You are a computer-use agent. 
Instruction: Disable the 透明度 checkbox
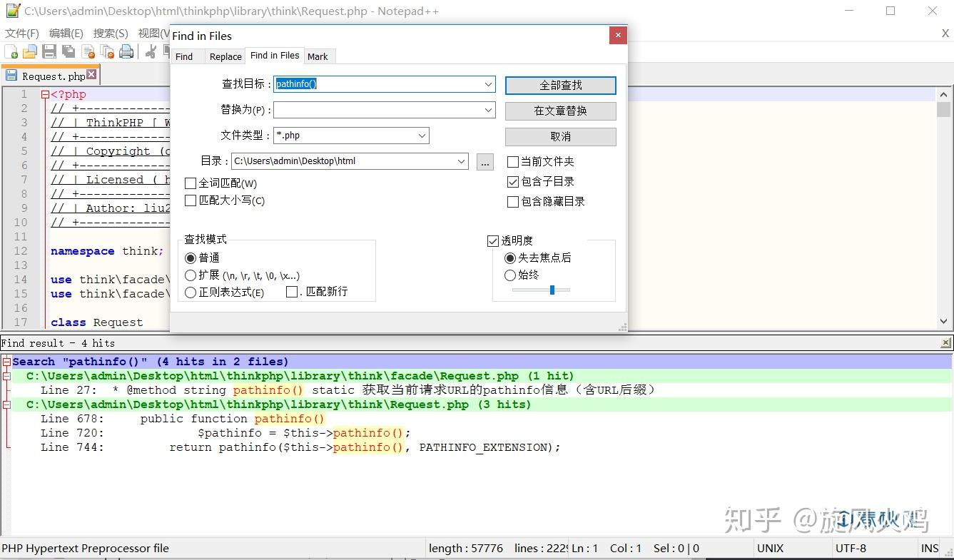point(492,241)
